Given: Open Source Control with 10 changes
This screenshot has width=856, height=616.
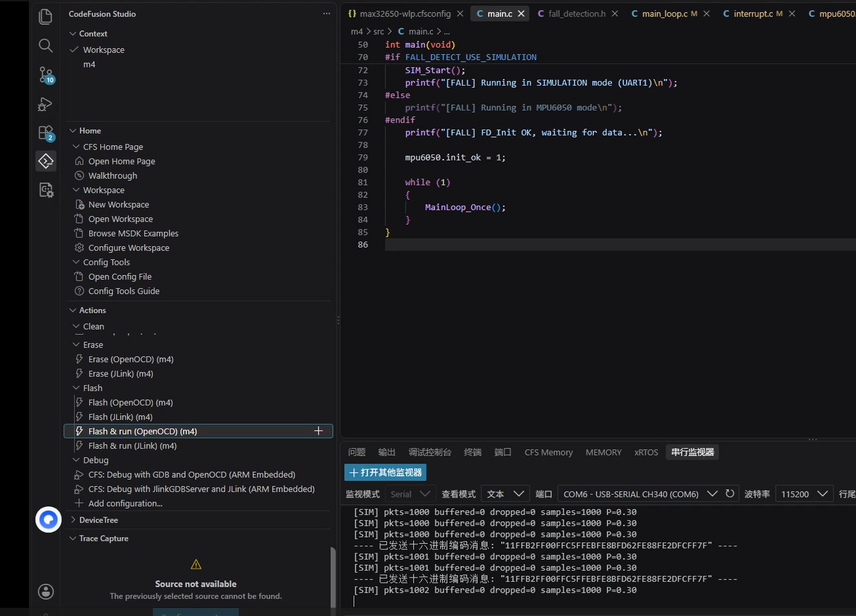Looking at the screenshot, I should click(45, 74).
